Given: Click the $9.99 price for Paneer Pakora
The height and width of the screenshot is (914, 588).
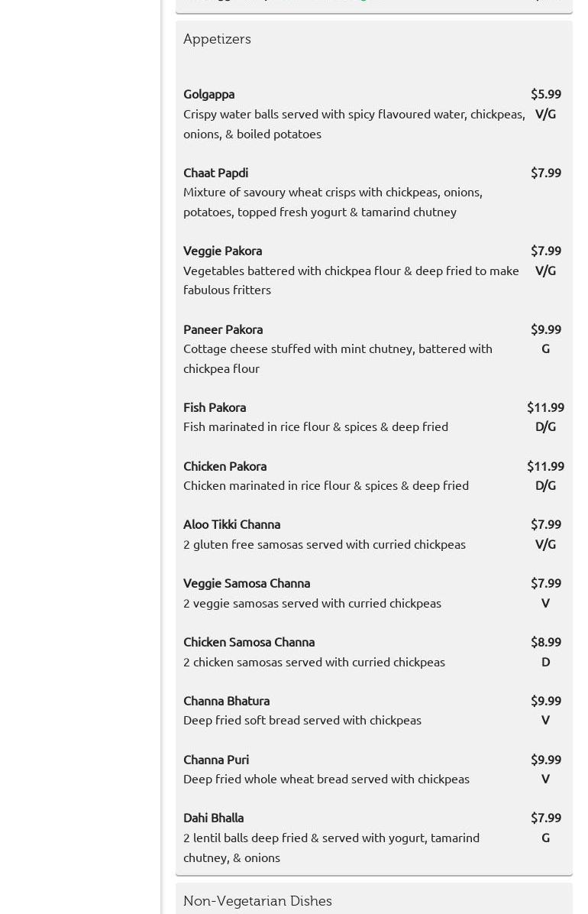Looking at the screenshot, I should click(545, 329).
